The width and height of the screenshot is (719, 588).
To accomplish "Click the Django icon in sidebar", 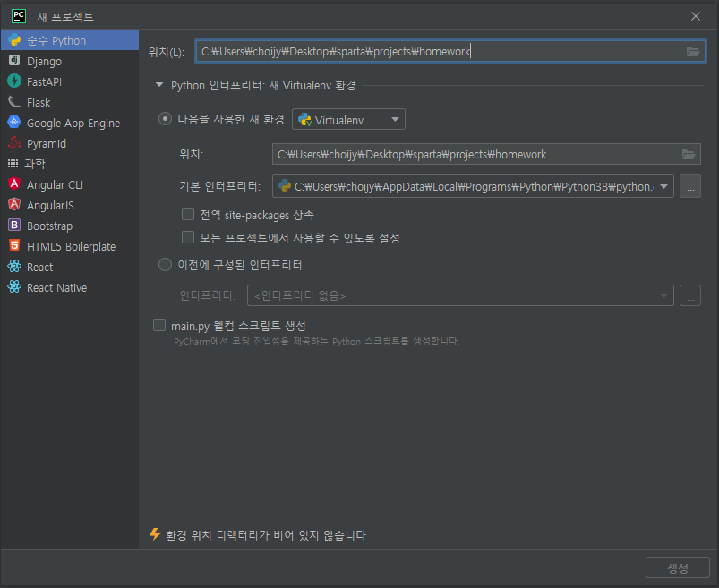I will point(14,61).
